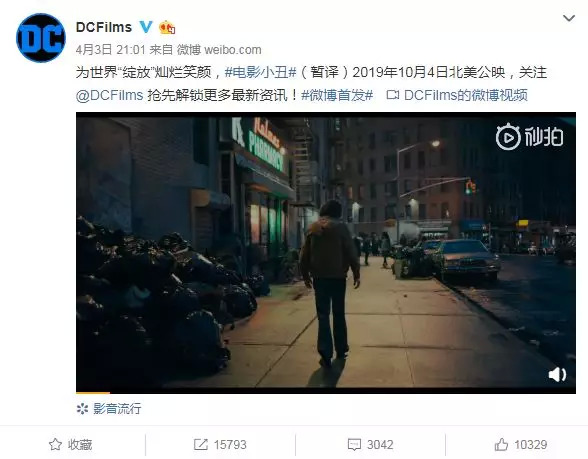Open the DC logo profile avatar
Viewport: 588px width, 459px height.
(x=41, y=38)
